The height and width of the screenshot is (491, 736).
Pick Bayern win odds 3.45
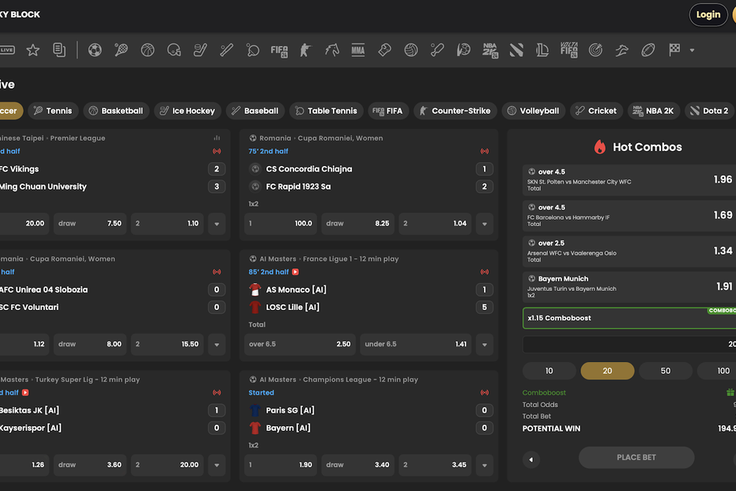click(x=435, y=465)
